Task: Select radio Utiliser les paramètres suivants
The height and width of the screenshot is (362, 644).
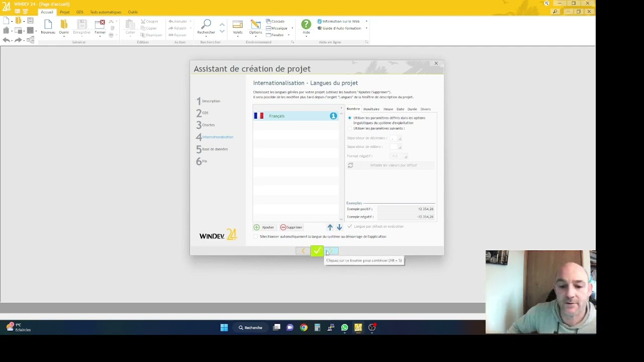Action: [350, 128]
